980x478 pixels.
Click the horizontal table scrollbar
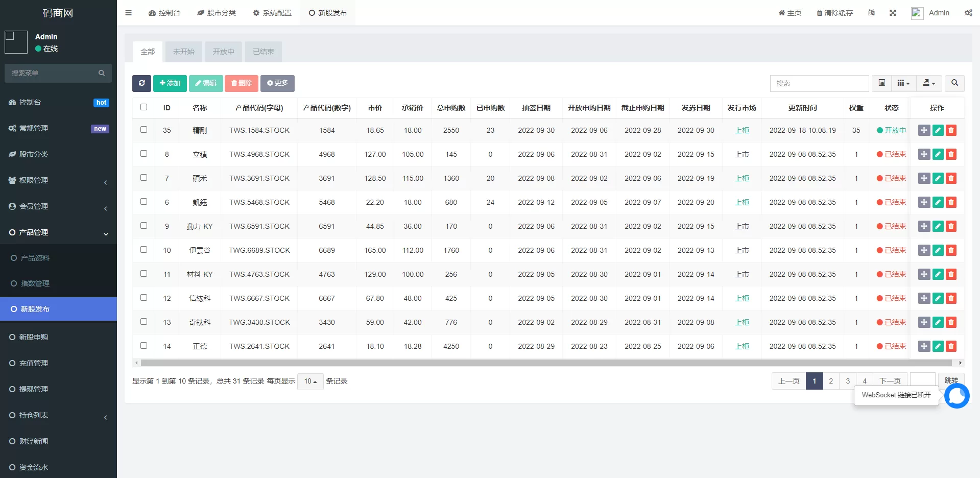[546, 363]
